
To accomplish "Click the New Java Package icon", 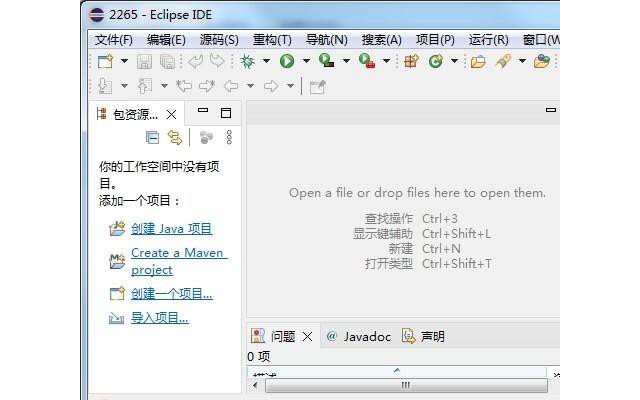I will 411,61.
